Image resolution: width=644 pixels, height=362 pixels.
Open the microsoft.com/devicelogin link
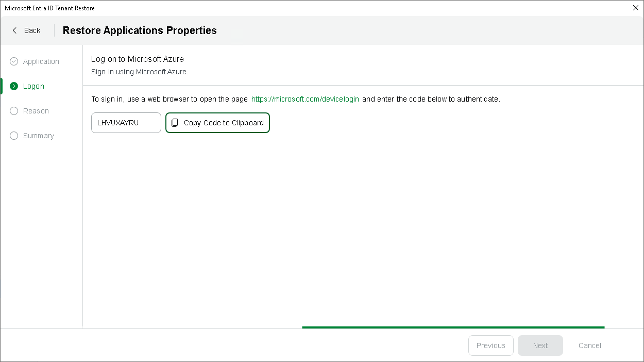(305, 99)
